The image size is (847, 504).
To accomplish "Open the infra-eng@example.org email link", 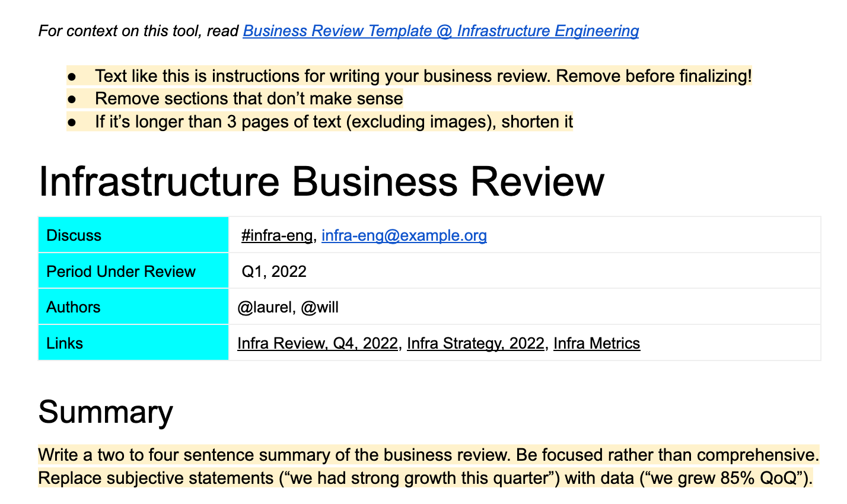I will [404, 236].
